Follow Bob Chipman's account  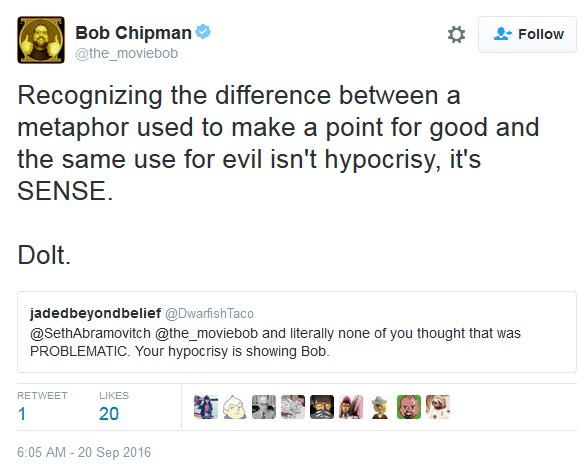[527, 34]
